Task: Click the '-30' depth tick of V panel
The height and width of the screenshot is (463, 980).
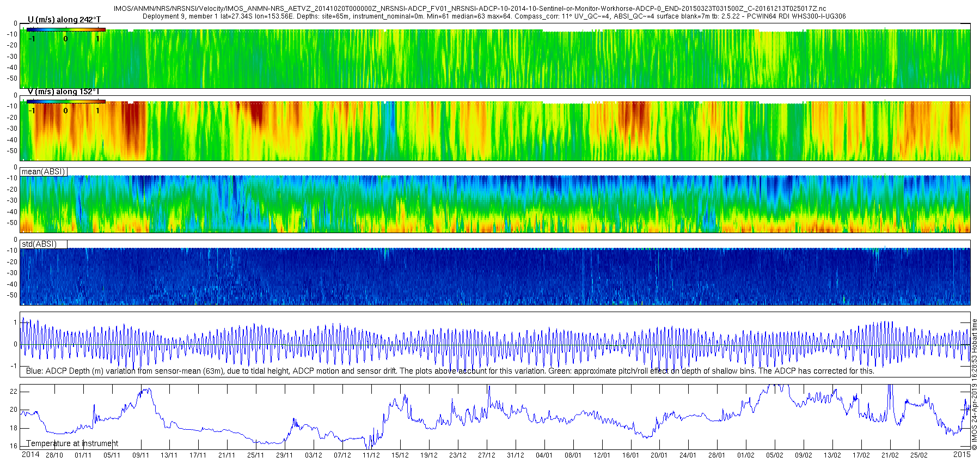Action: point(12,129)
